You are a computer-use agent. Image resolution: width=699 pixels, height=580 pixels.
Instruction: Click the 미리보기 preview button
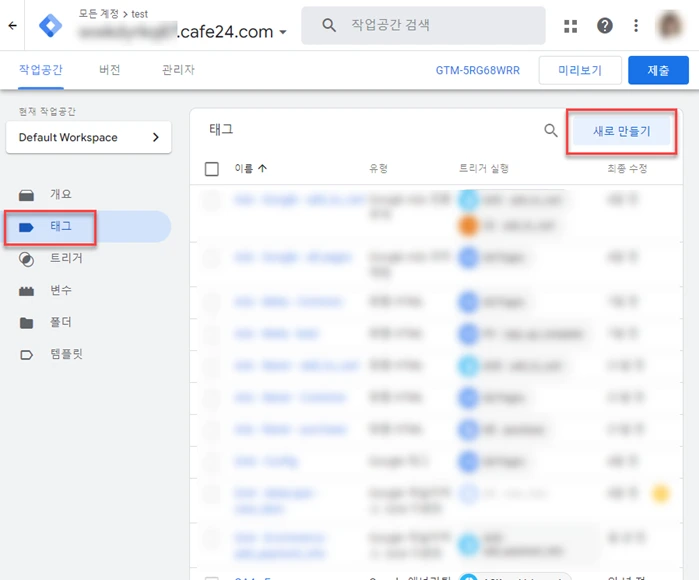pos(580,70)
